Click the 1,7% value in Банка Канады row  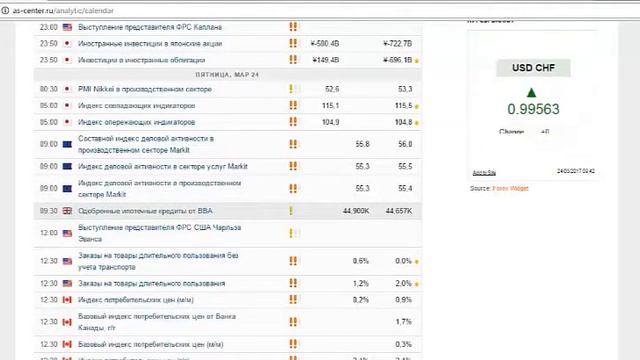[x=404, y=322]
